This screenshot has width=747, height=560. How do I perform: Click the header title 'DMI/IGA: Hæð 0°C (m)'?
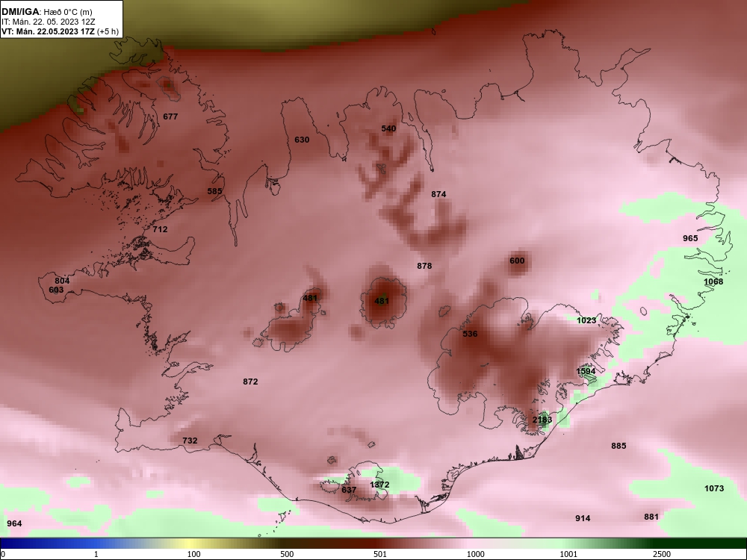point(46,12)
